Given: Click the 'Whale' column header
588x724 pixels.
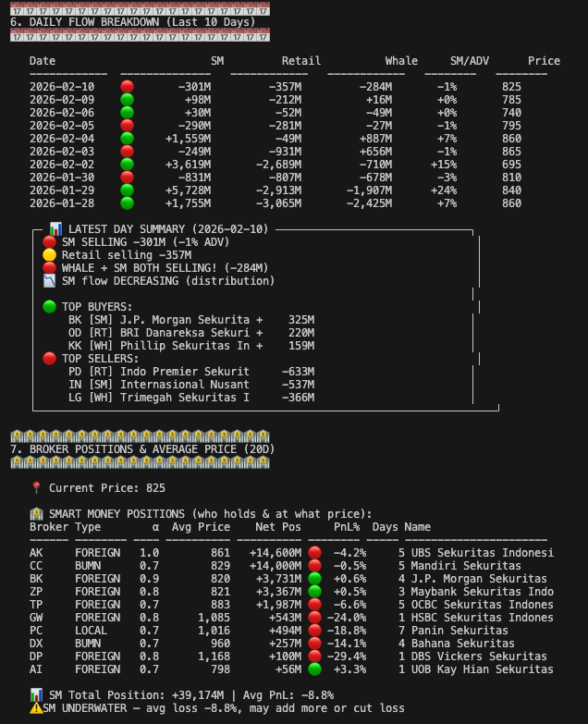Looking at the screenshot, I should (401, 61).
